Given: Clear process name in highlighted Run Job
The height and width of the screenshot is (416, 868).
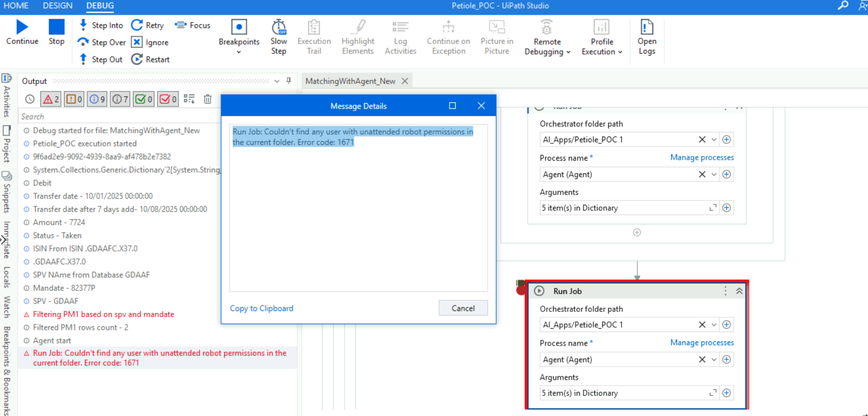Looking at the screenshot, I should tap(702, 359).
